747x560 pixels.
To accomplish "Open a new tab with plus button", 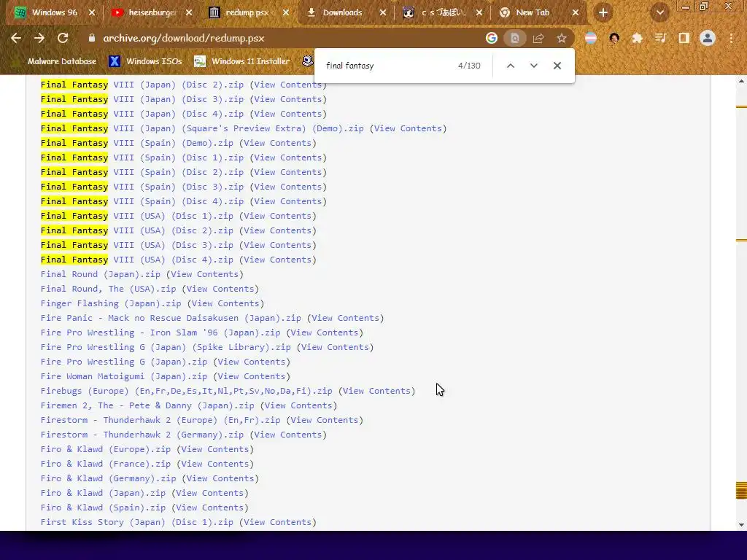I will 603,13.
